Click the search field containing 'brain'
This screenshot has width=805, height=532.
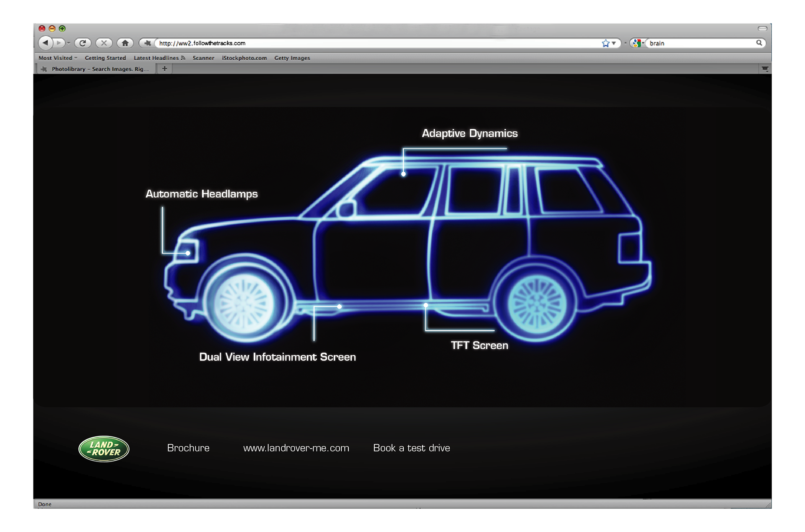(701, 43)
